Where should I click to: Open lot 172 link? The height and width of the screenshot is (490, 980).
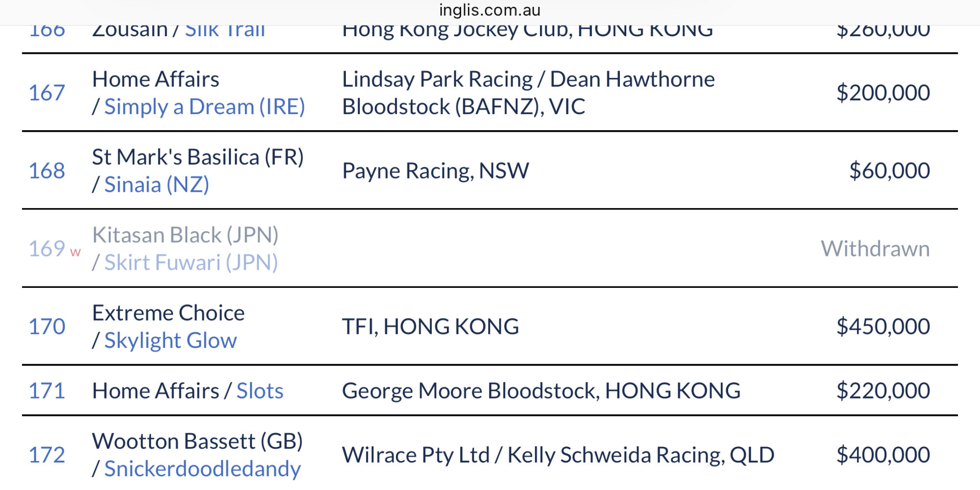(x=47, y=455)
